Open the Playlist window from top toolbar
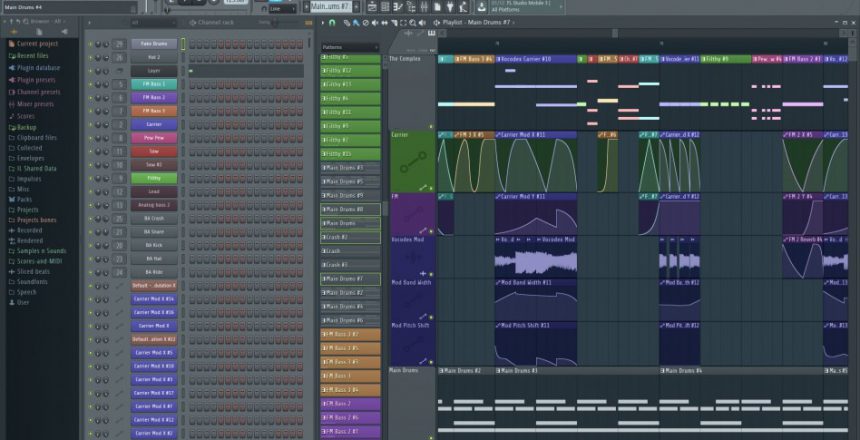This screenshot has width=860, height=440. click(x=372, y=7)
